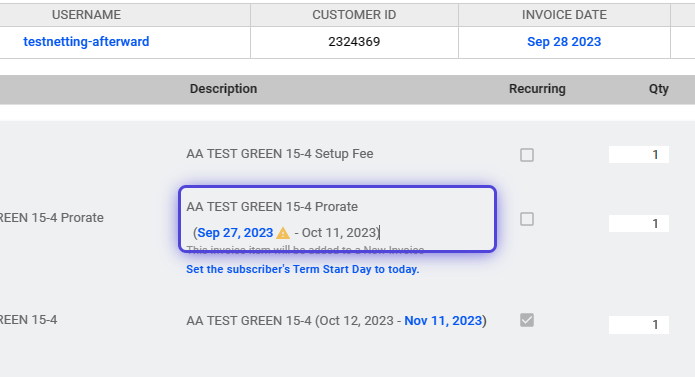695x377 pixels.
Task: Click the yellow warning triangle icon
Action: pyautogui.click(x=283, y=233)
